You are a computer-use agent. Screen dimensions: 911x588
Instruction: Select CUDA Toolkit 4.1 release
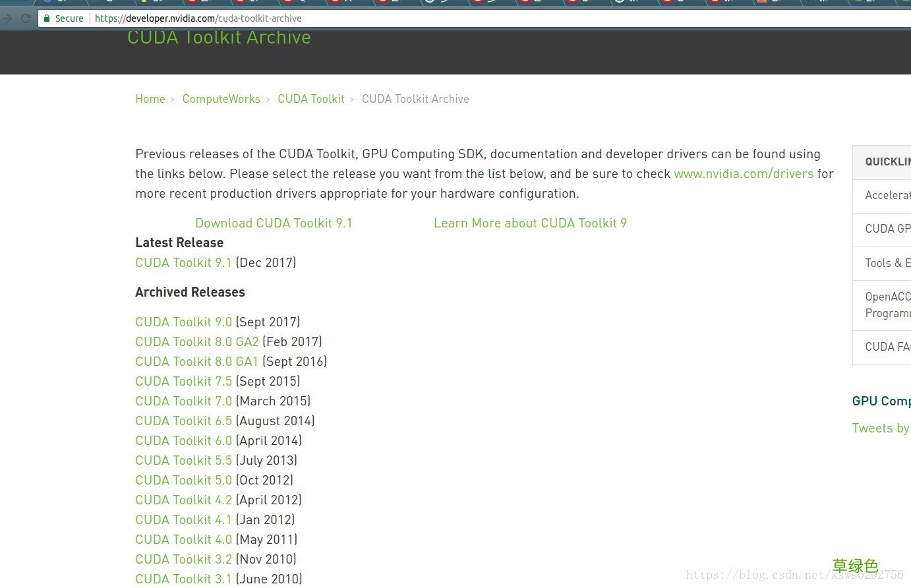pyautogui.click(x=184, y=520)
